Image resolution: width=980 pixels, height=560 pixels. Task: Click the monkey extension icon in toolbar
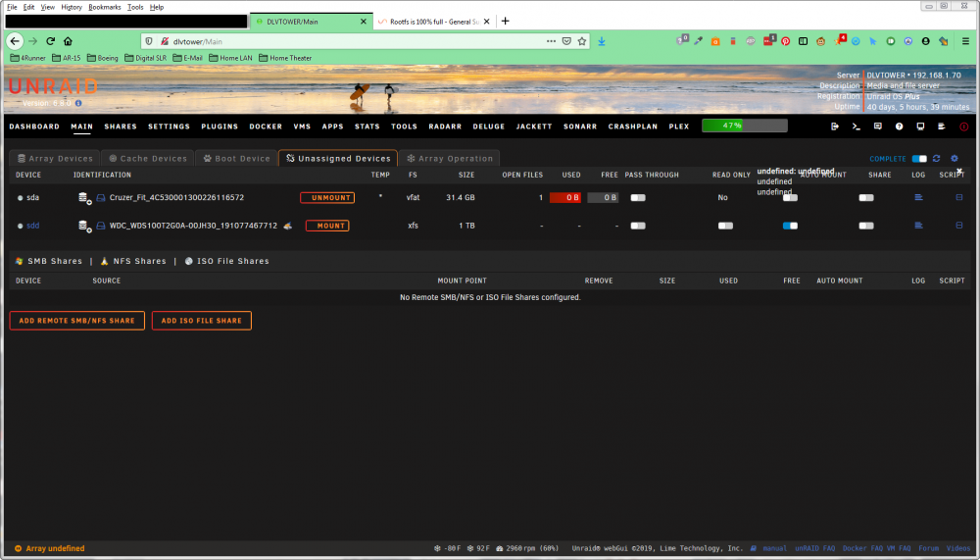coord(820,41)
